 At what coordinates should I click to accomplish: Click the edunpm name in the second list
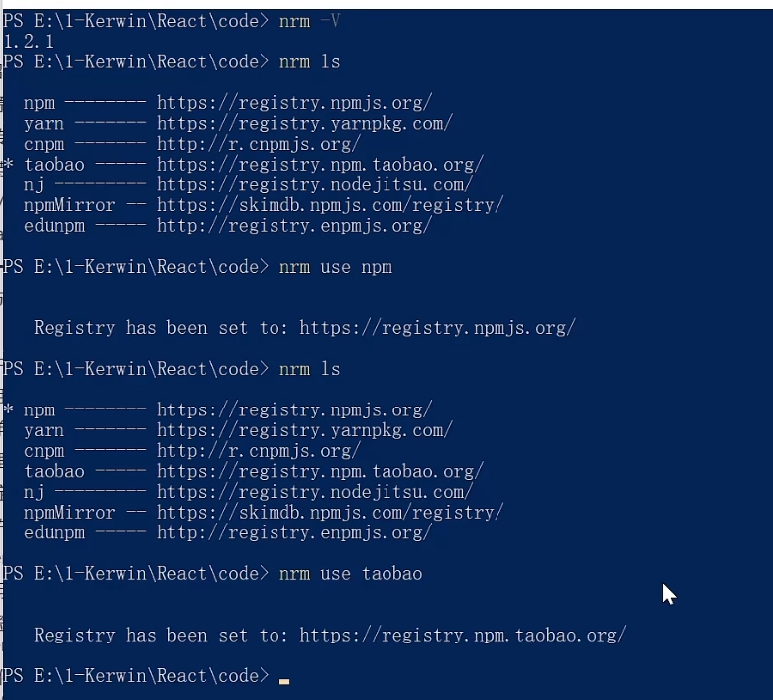(x=55, y=533)
